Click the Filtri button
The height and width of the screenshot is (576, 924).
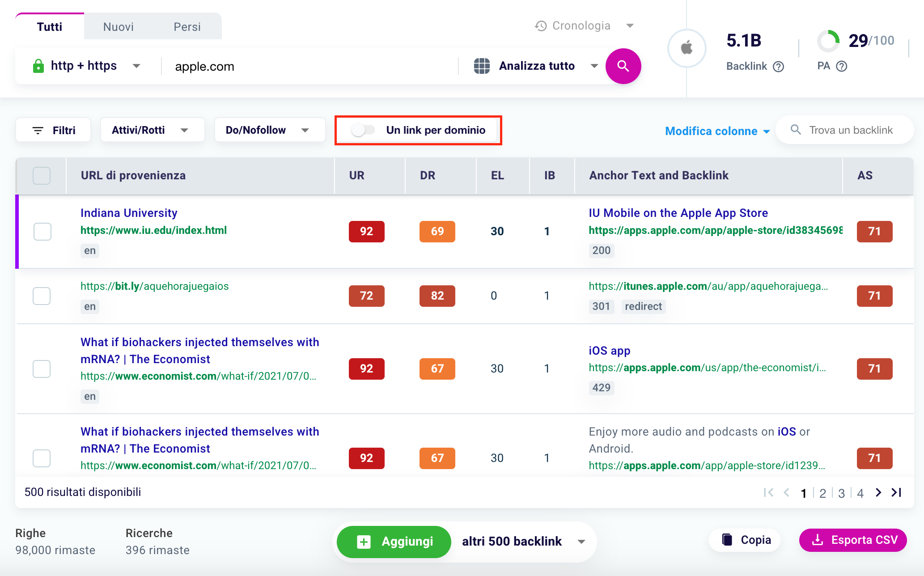point(53,130)
